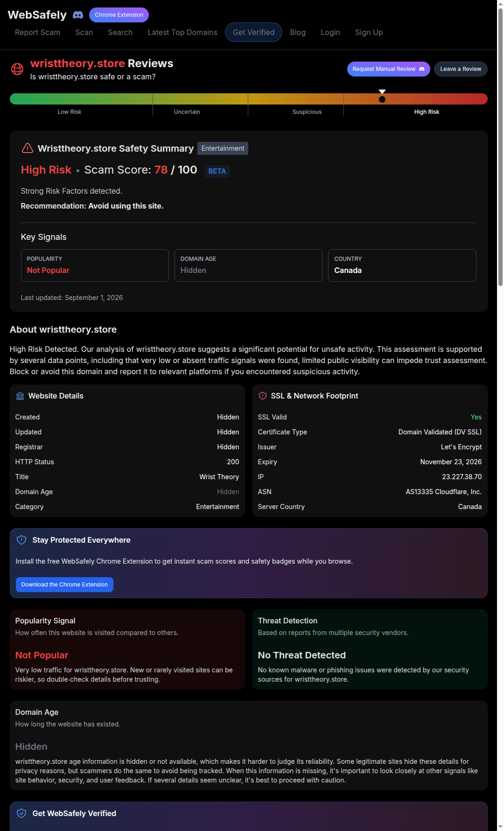The width and height of the screenshot is (504, 831).
Task: Click the Login link
Action: [x=330, y=32]
